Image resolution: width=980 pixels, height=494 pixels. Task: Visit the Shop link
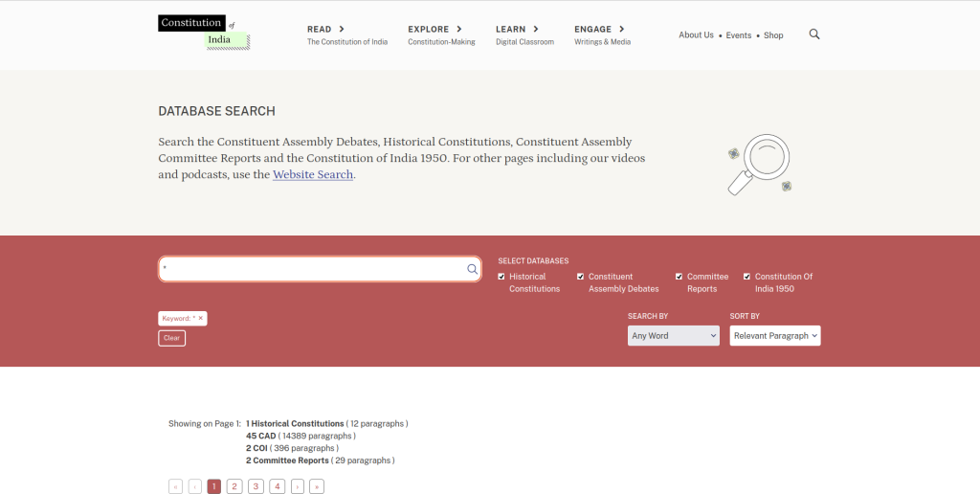point(773,35)
